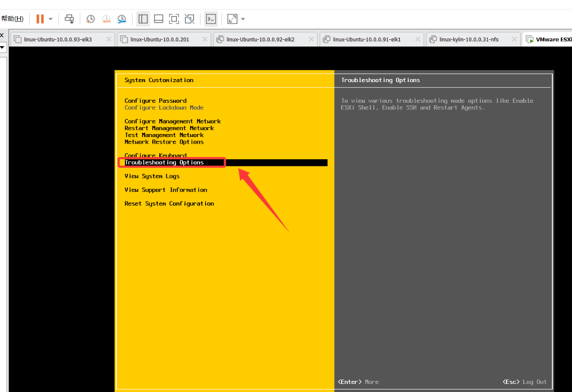
Task: Select Troubleshooting Options in the menu
Action: pyautogui.click(x=164, y=163)
